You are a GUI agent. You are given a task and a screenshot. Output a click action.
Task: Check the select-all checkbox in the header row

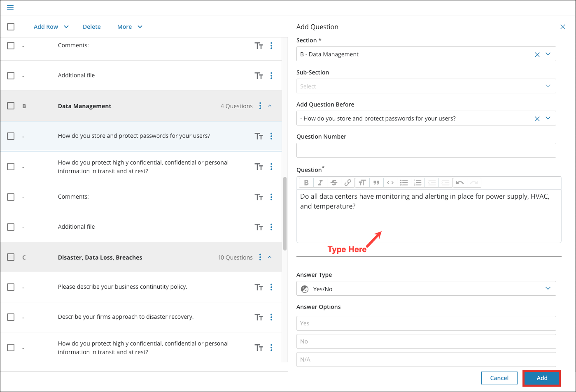pos(11,26)
